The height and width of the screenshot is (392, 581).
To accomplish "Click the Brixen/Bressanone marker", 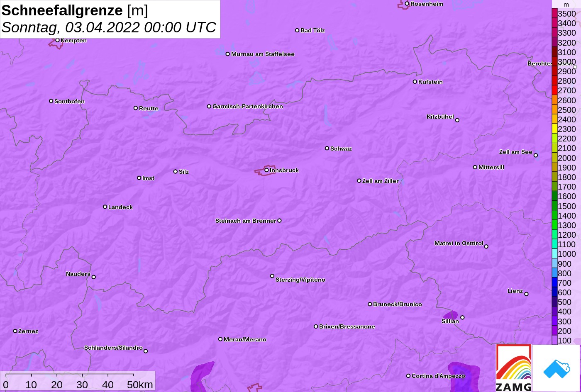I will point(316,326).
